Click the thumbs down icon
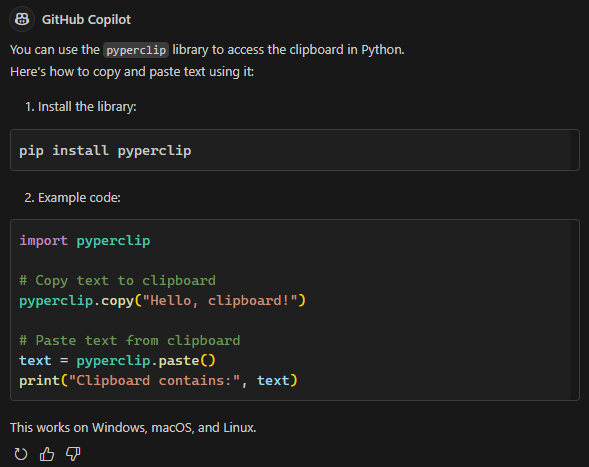Viewport: 589px width, 467px height. click(73, 454)
